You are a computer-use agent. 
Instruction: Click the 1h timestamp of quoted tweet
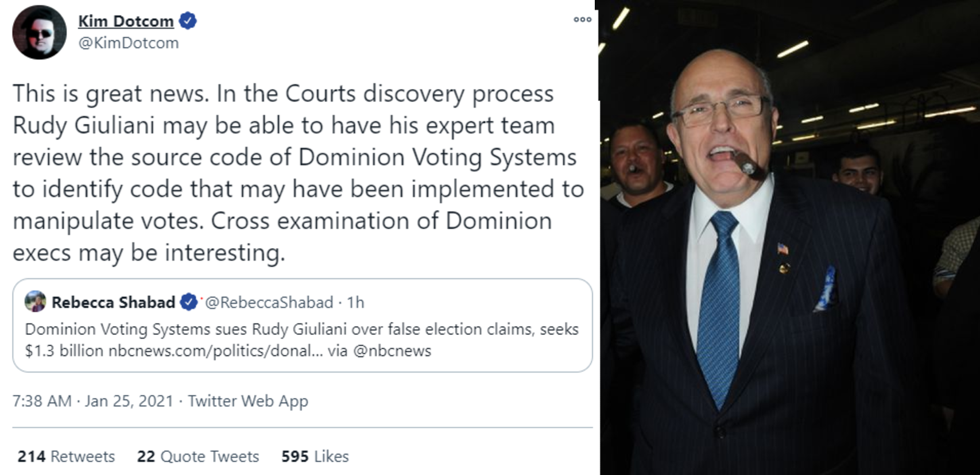click(x=355, y=302)
